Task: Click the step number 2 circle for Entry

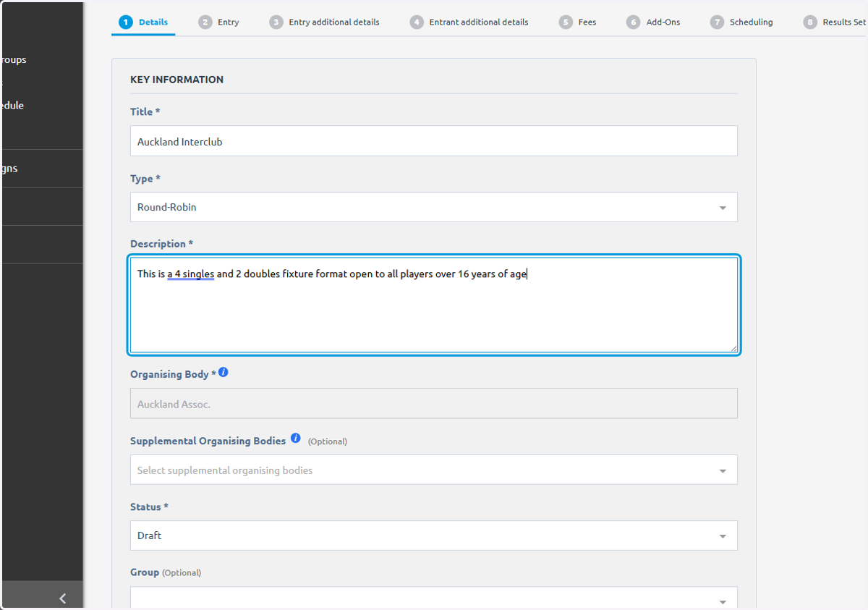Action: coord(205,22)
